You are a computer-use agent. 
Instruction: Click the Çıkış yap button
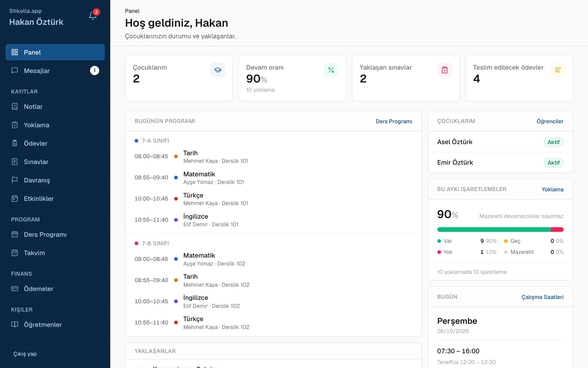pyautogui.click(x=55, y=354)
